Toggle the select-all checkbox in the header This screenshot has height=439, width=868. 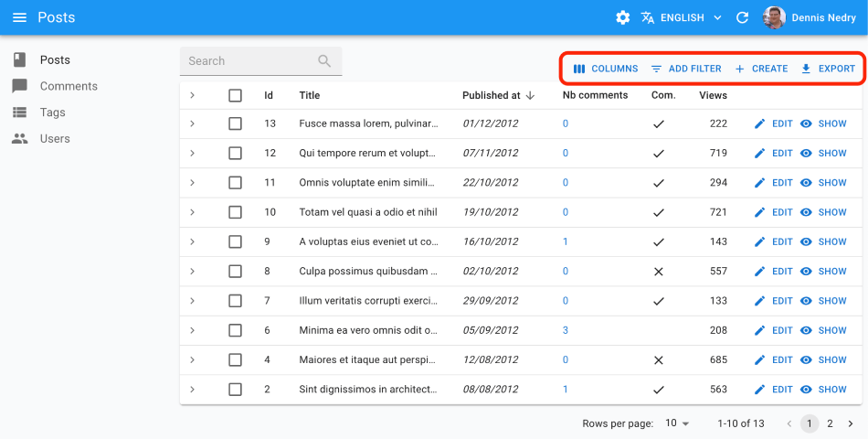235,95
